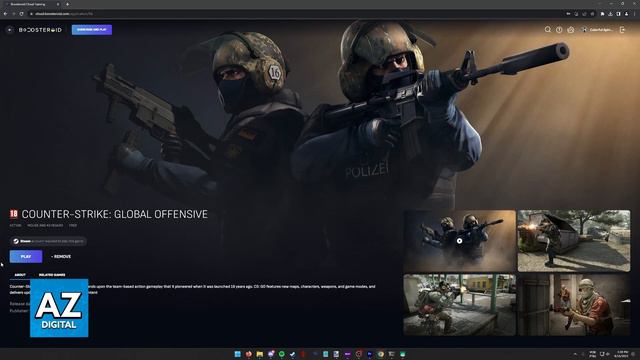Click the Steam logo in account notice
This screenshot has height=360, width=640.
[16, 241]
